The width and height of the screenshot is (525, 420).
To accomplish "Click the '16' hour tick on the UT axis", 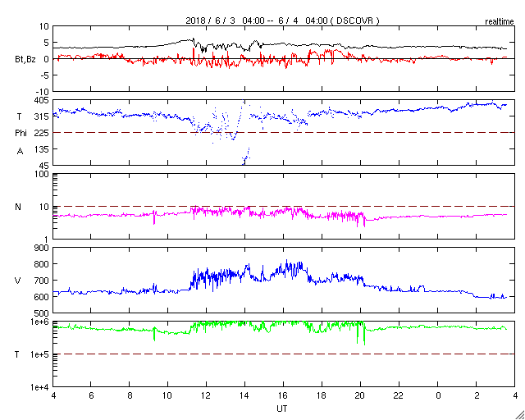I will pos(283,396).
